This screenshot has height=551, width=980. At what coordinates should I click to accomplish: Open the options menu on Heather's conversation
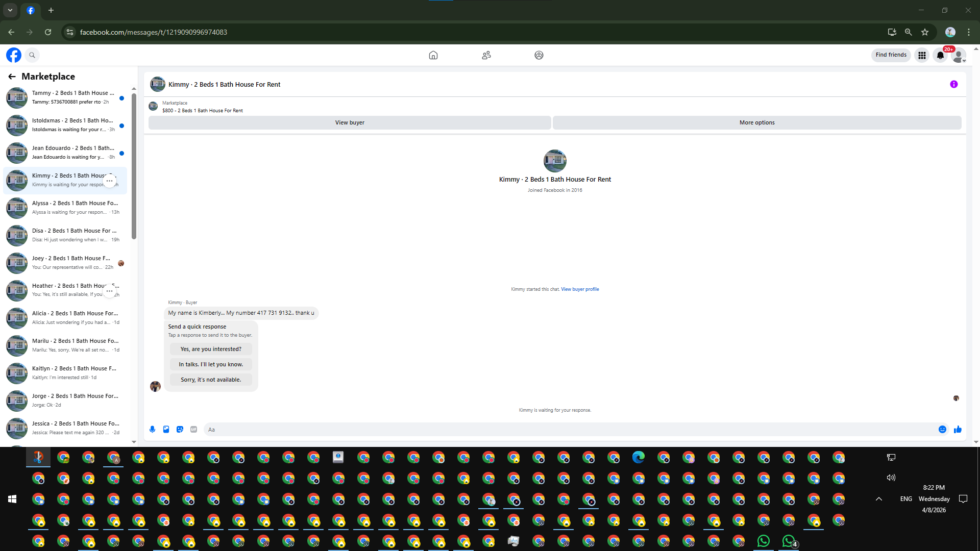click(109, 291)
